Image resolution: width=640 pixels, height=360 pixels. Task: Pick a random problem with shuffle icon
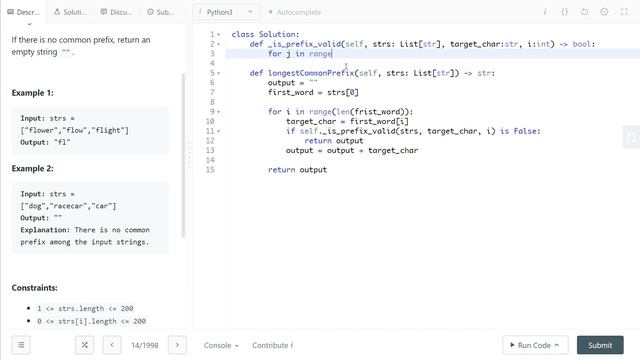coord(84,345)
